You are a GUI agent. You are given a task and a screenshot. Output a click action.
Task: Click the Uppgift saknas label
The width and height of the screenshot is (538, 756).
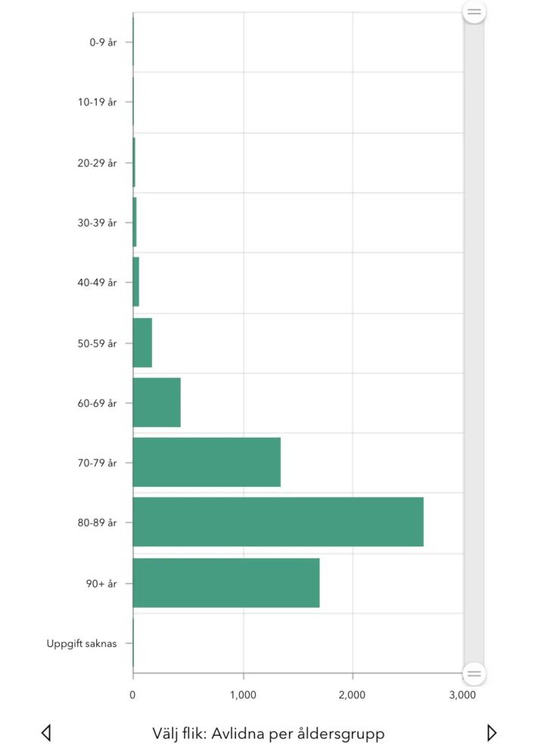pos(82,643)
